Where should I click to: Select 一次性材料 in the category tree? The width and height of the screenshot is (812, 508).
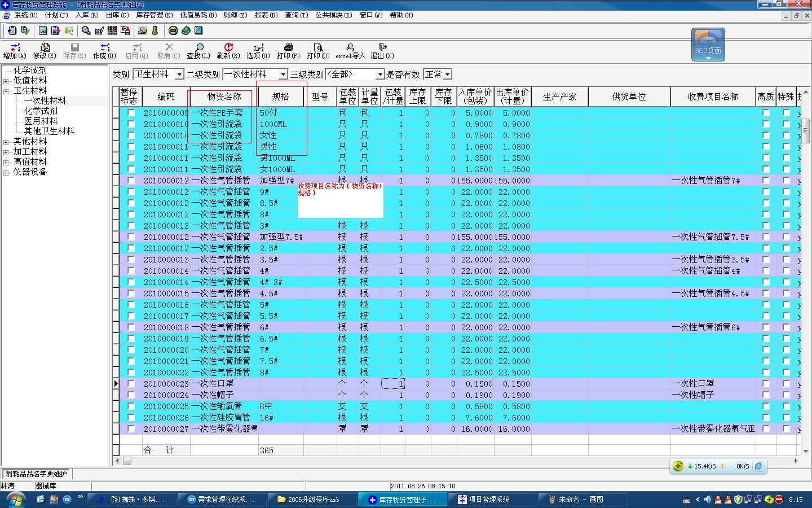[45, 101]
